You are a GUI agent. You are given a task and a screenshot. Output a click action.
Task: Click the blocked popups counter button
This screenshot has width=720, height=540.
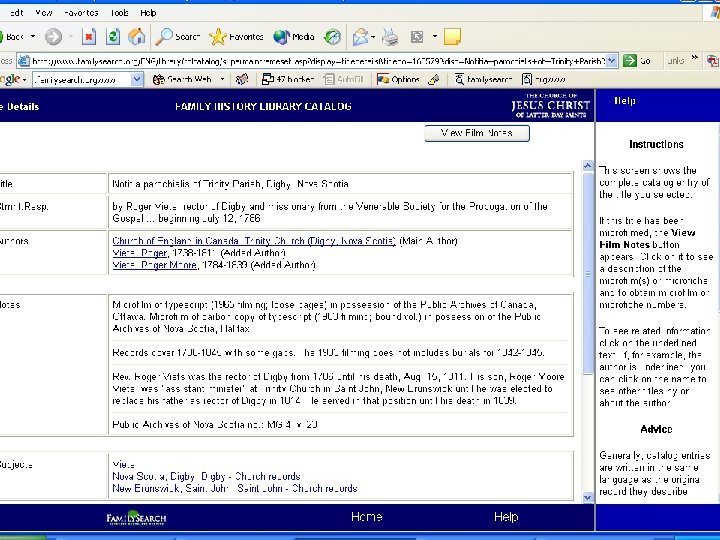(288, 79)
